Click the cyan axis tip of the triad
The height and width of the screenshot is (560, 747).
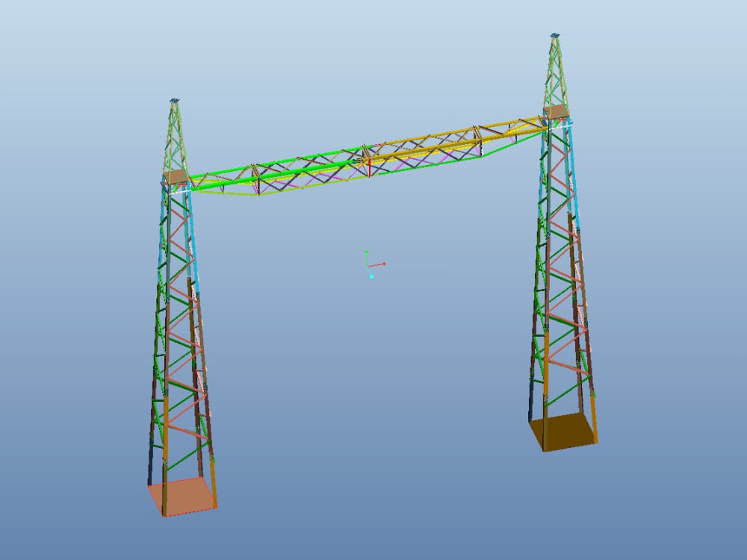371,276
